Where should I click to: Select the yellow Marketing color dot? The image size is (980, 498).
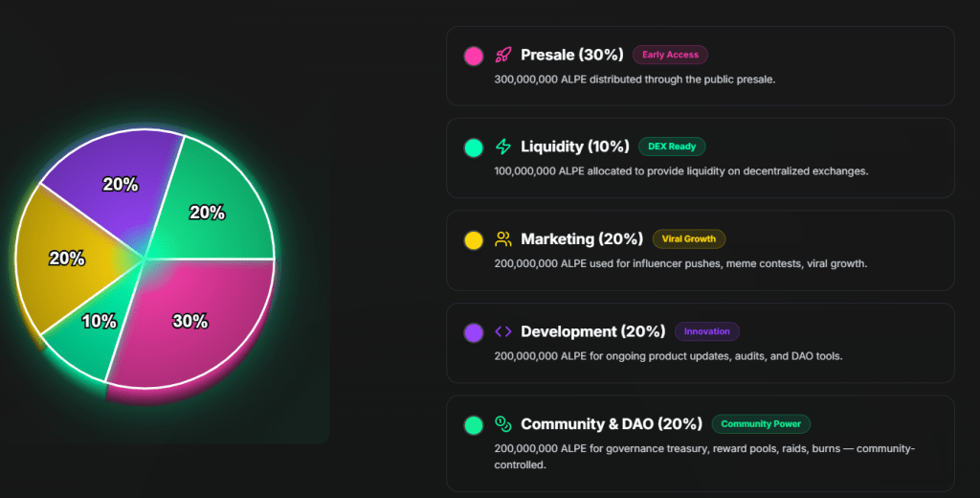(473, 240)
